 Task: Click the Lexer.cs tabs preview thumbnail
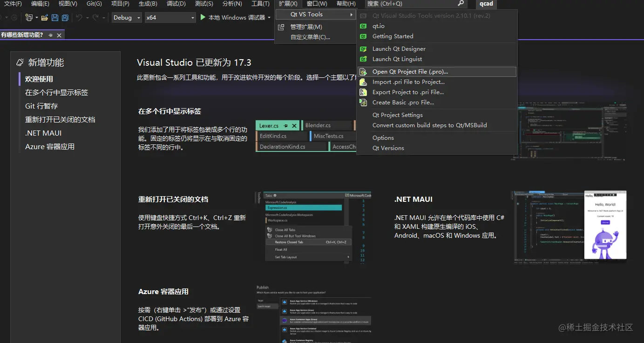click(x=306, y=136)
